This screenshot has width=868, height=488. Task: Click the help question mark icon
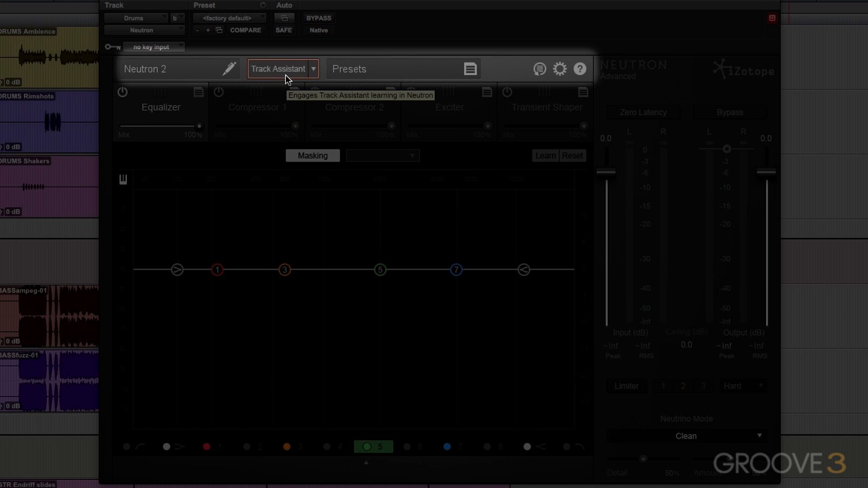[x=579, y=69]
